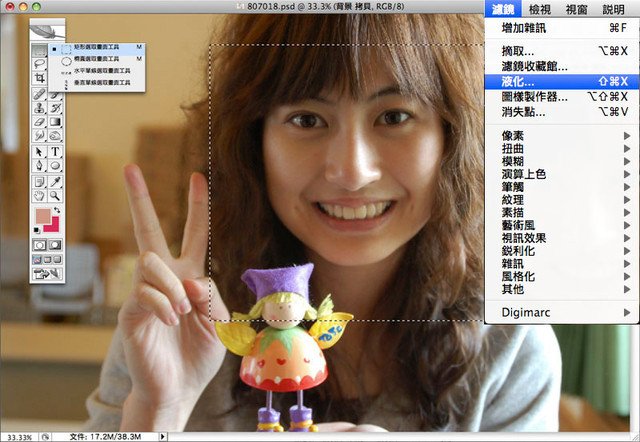This screenshot has height=442, width=640.
Task: Open the background color picker (pink)
Action: tap(53, 226)
